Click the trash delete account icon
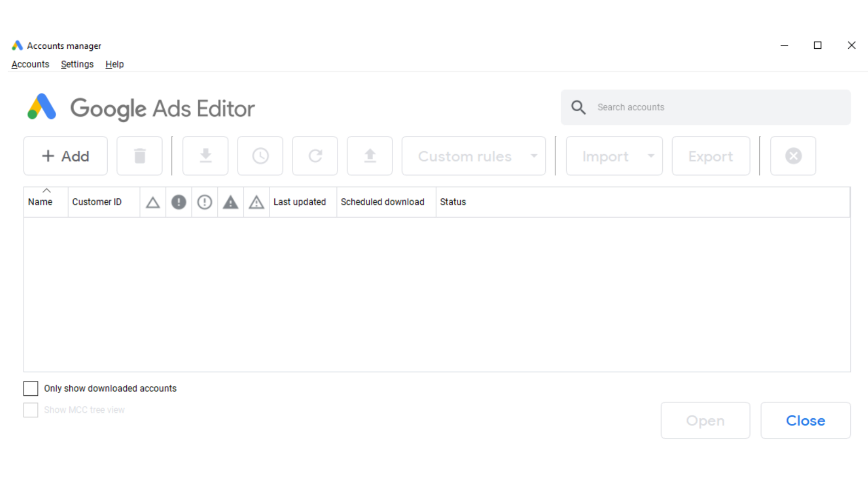The image size is (868, 488). coord(139,156)
